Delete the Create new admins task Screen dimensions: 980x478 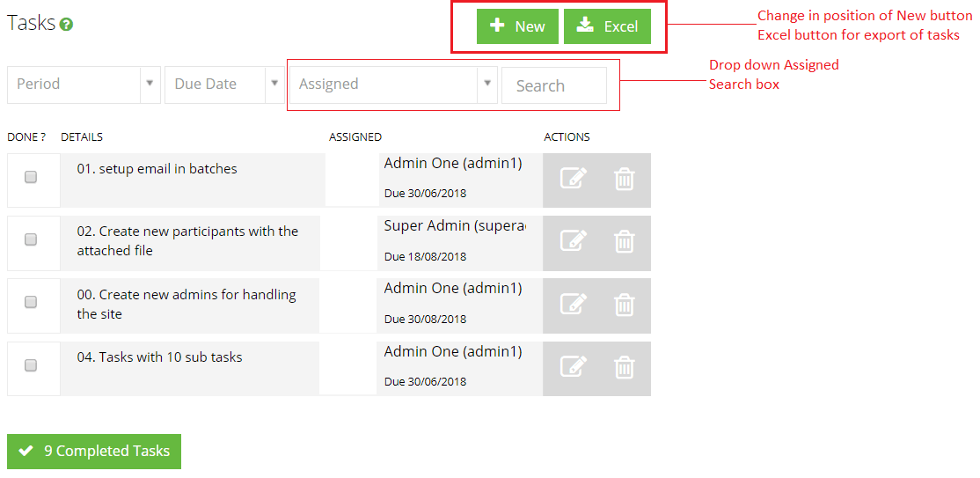point(624,305)
